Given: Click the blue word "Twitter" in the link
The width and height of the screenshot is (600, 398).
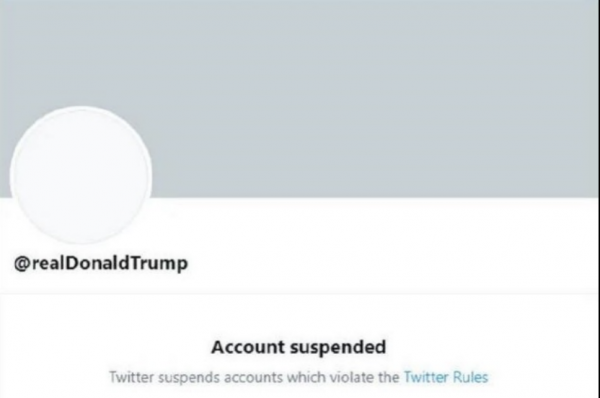Looking at the screenshot, I should click(x=426, y=377).
